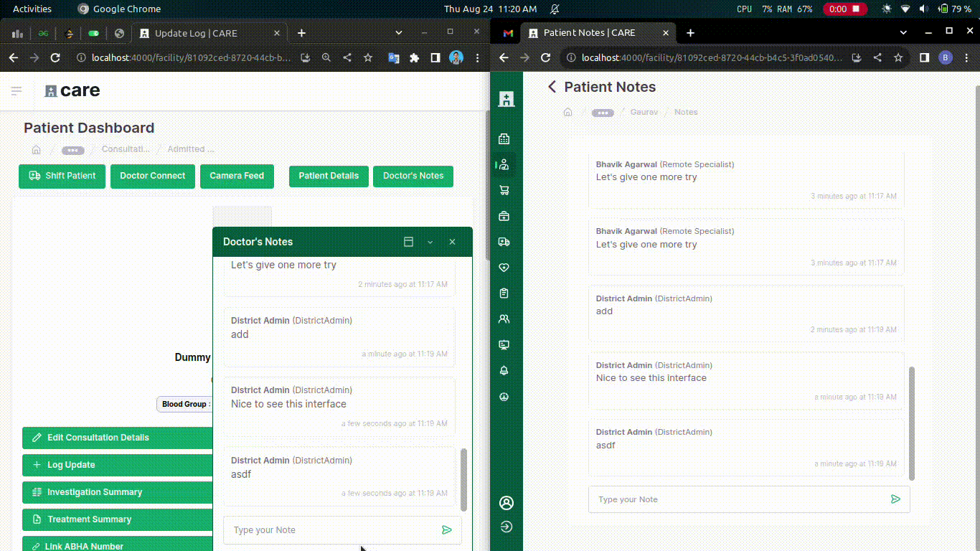The image size is (980, 551).
Task: Open the Camera Feed
Action: 237,176
